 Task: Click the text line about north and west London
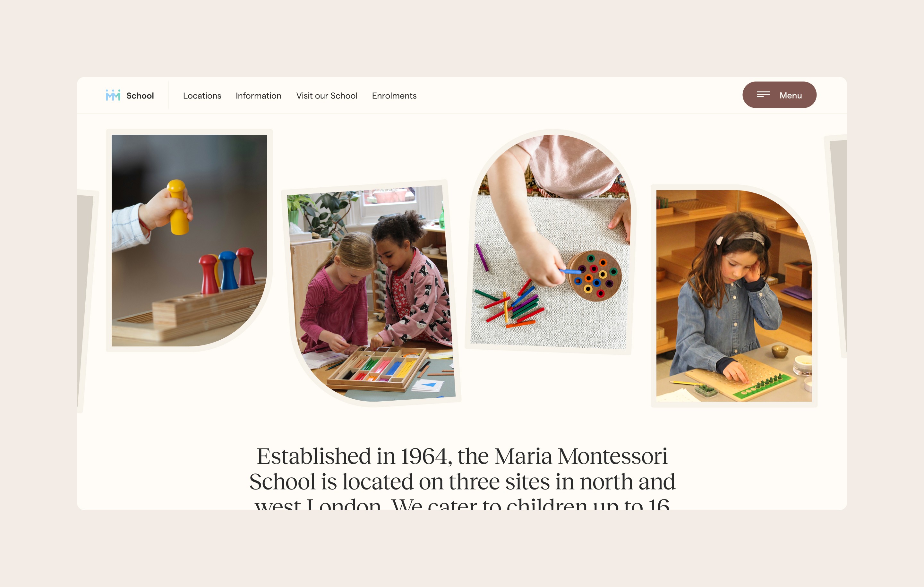pos(462,481)
